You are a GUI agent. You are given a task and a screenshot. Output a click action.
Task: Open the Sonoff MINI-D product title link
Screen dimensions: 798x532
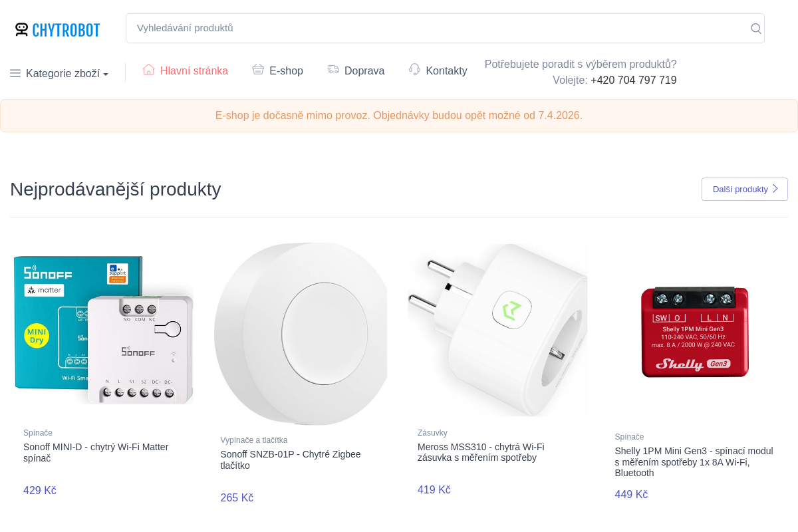pyautogui.click(x=96, y=452)
